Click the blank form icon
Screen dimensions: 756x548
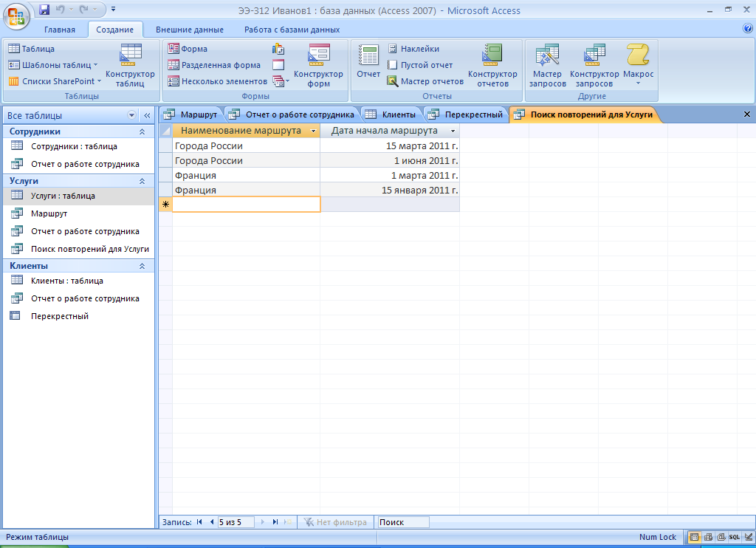pos(278,65)
